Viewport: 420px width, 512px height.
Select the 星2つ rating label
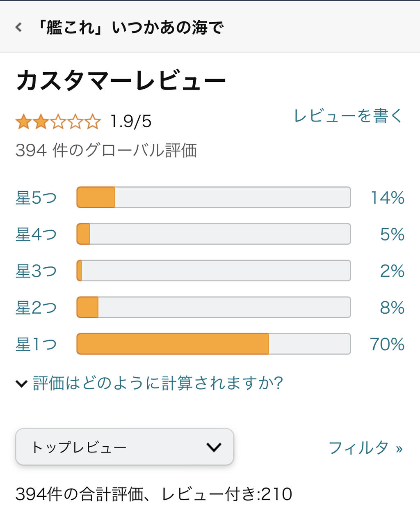coord(36,308)
